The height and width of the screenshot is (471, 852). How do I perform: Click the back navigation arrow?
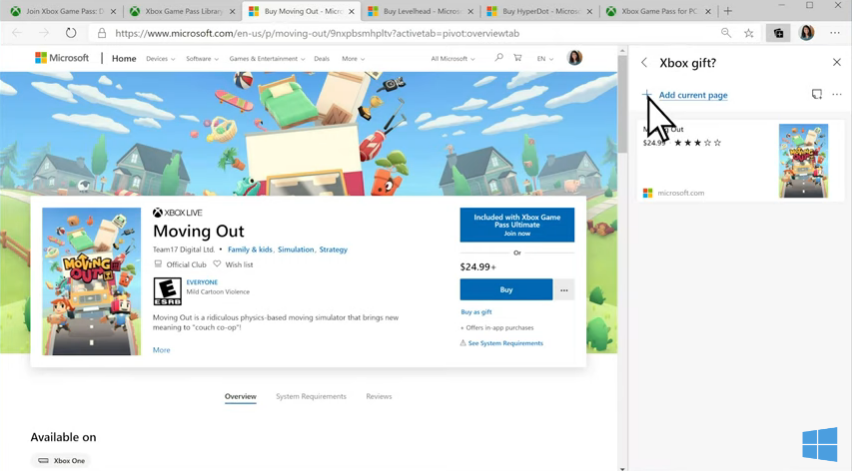(17, 33)
